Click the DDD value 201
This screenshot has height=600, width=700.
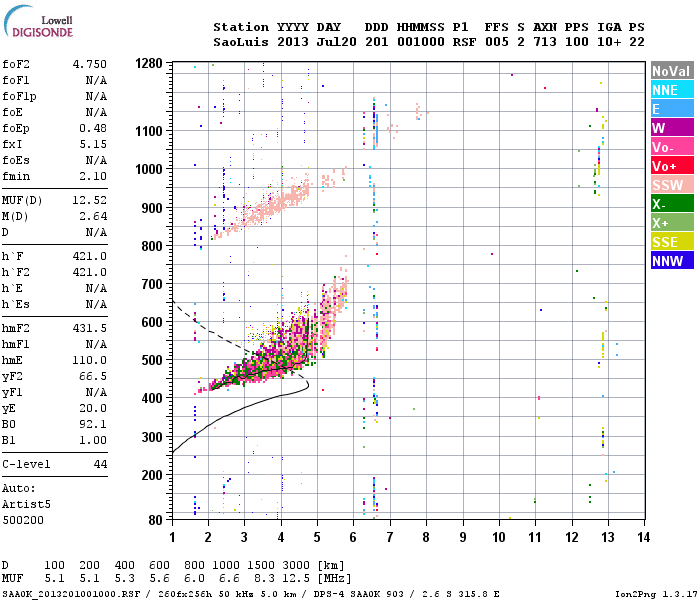(x=377, y=42)
